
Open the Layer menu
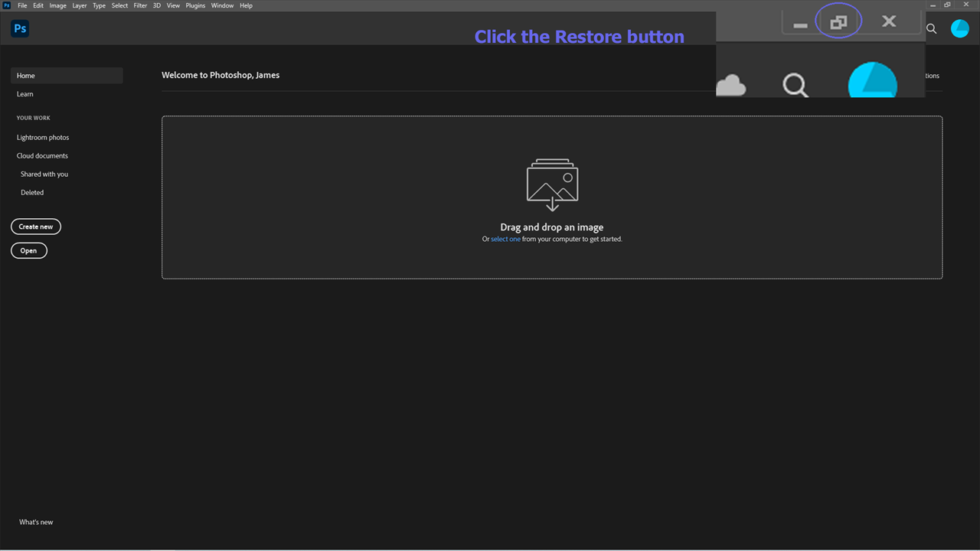(x=80, y=5)
